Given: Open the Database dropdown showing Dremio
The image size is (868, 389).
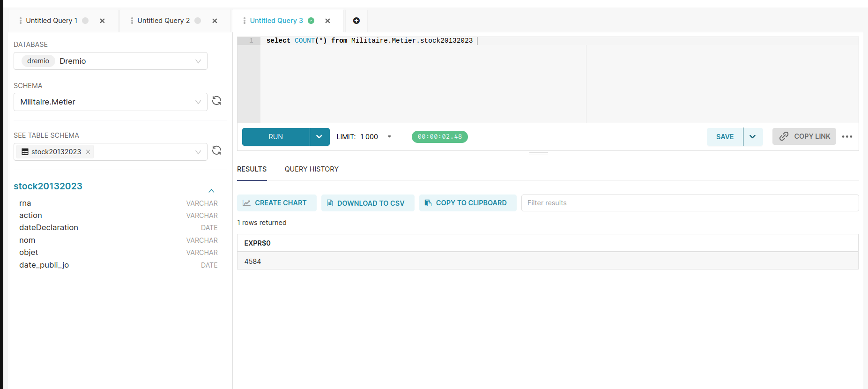Looking at the screenshot, I should pyautogui.click(x=111, y=61).
